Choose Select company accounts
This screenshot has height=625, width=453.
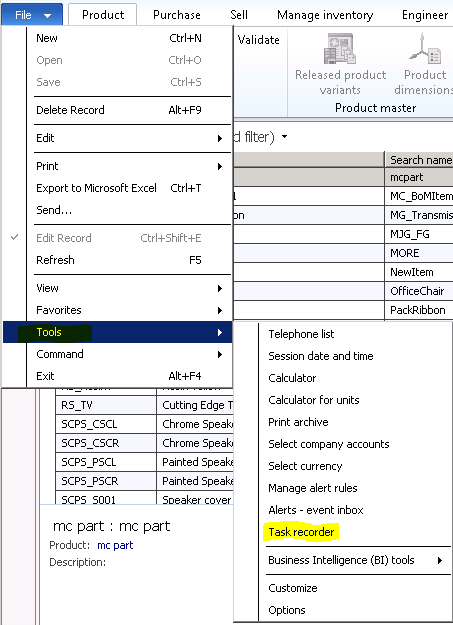[x=329, y=444]
